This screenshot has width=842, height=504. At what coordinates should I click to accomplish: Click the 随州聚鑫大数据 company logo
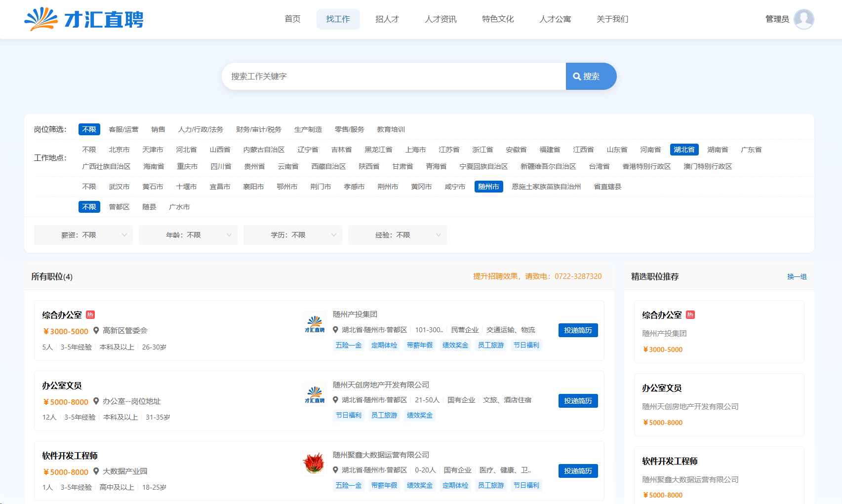coord(314,464)
